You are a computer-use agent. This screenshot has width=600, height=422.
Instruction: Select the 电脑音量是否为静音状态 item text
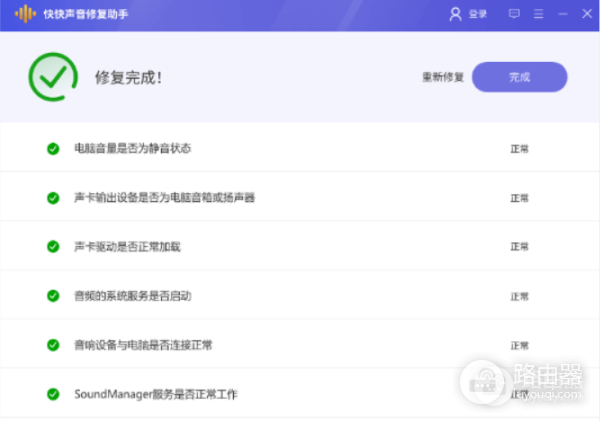tap(132, 149)
